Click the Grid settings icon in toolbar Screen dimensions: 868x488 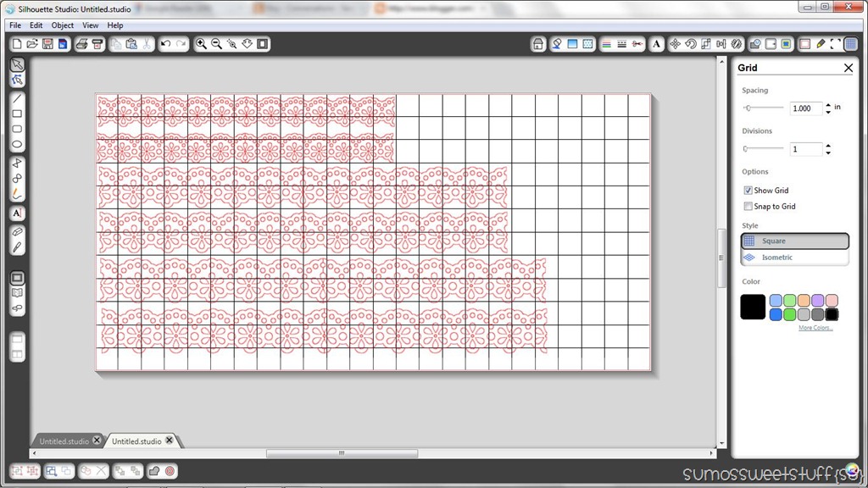[851, 44]
